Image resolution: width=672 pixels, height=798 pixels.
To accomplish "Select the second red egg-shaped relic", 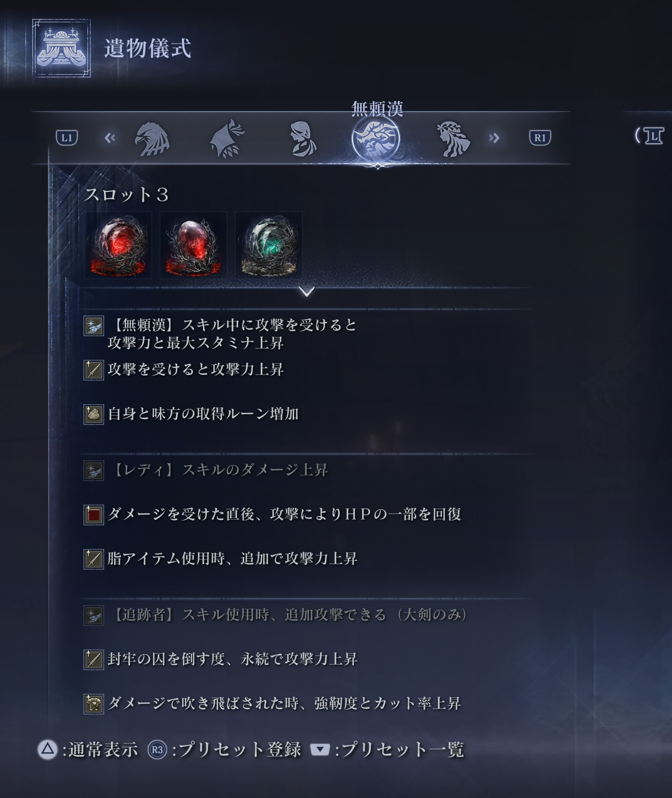I will pyautogui.click(x=193, y=245).
